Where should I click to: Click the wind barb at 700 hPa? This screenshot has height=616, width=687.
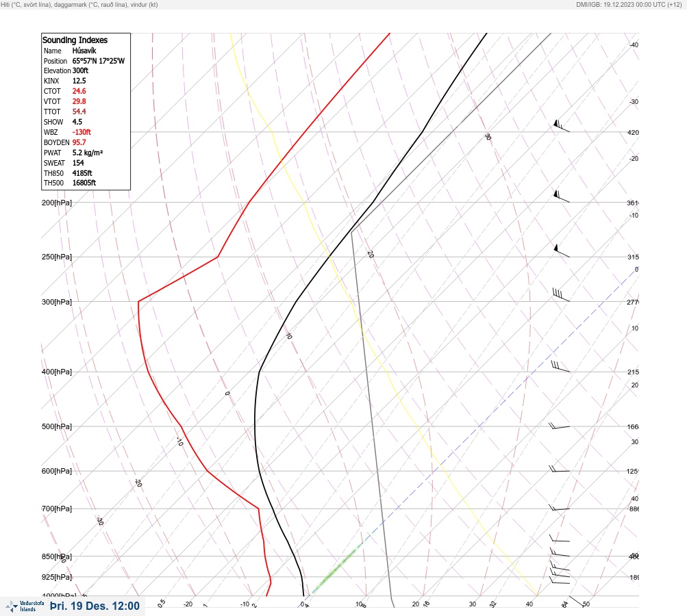559,508
